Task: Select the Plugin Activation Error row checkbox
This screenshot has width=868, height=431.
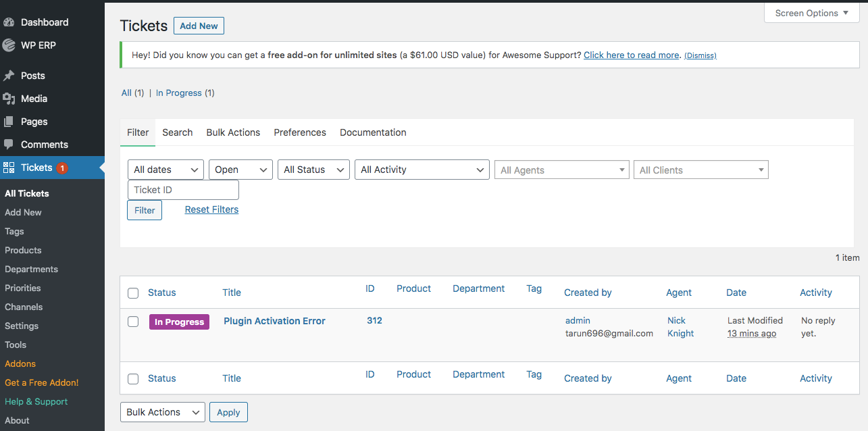Action: [133, 322]
